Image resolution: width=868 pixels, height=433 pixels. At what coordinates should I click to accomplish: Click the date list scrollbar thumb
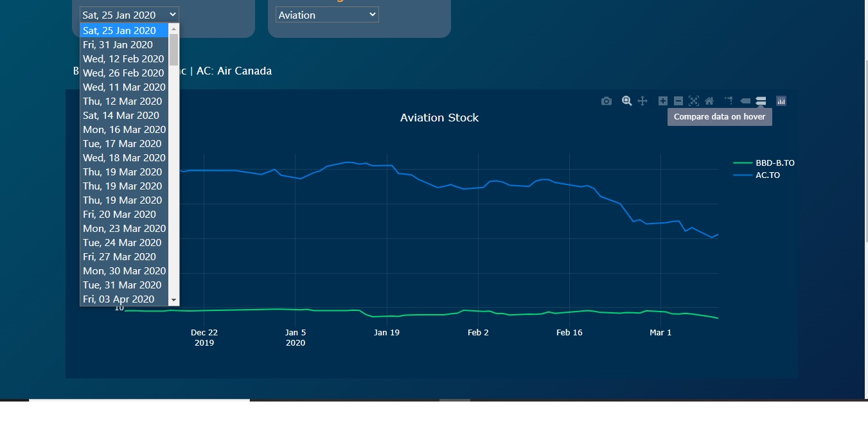(173, 49)
